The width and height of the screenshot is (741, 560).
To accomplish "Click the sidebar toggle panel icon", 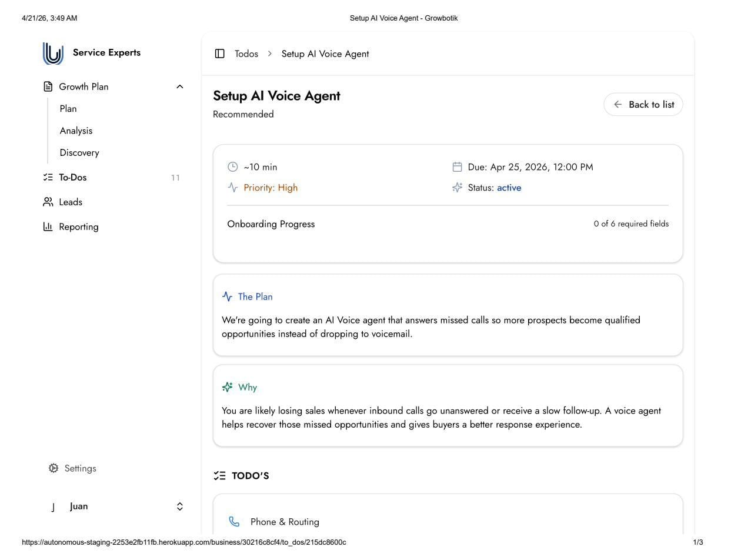I will (219, 54).
